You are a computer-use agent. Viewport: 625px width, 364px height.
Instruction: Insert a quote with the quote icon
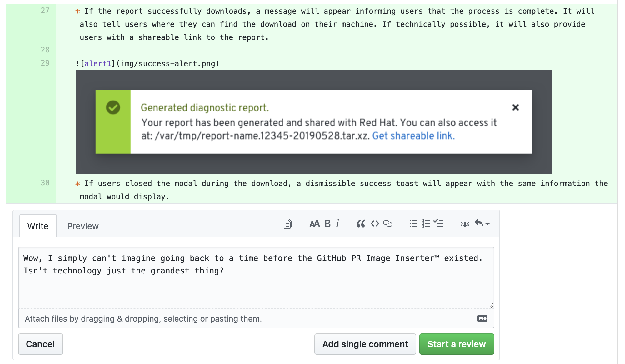[361, 224]
